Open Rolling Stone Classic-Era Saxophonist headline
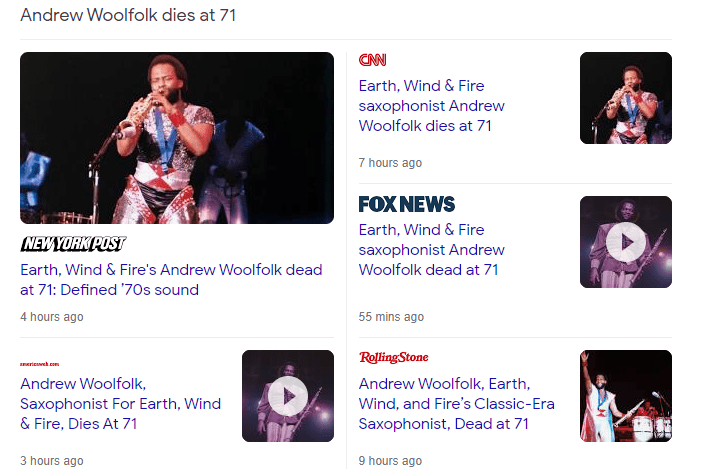Image resolution: width=701 pixels, height=476 pixels. pyautogui.click(x=456, y=404)
